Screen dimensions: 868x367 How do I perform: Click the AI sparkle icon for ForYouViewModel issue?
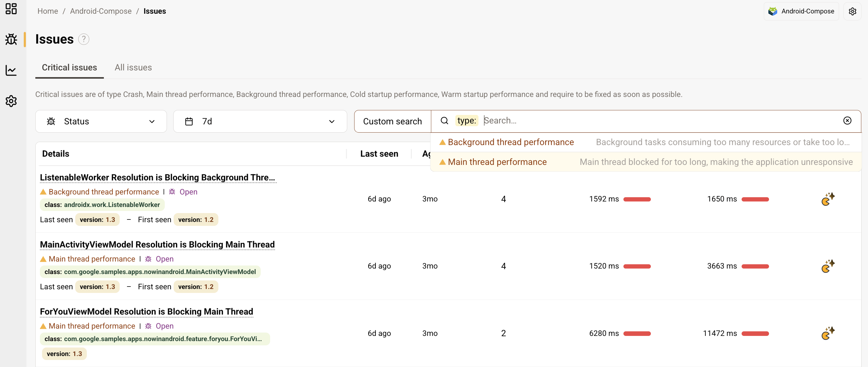click(x=827, y=333)
